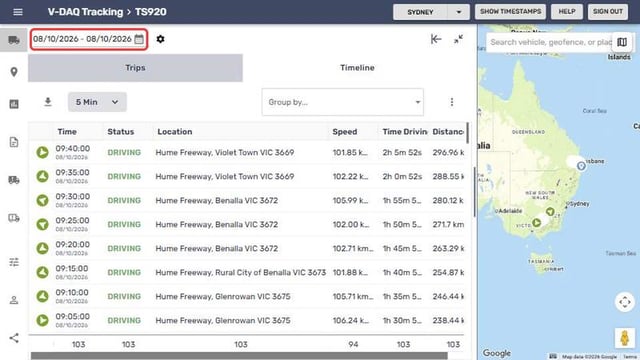Image resolution: width=640 pixels, height=360 pixels.
Task: Click the share sidebar icon
Action: (14, 338)
